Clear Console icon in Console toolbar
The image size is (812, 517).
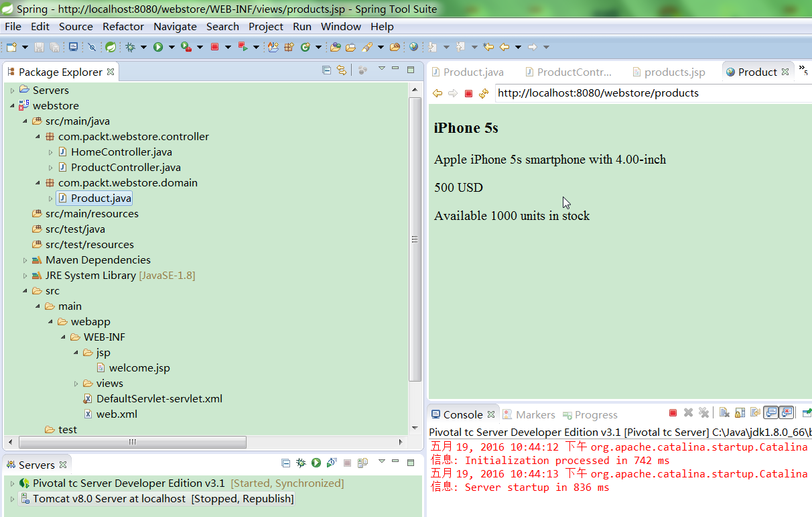pyautogui.click(x=724, y=413)
